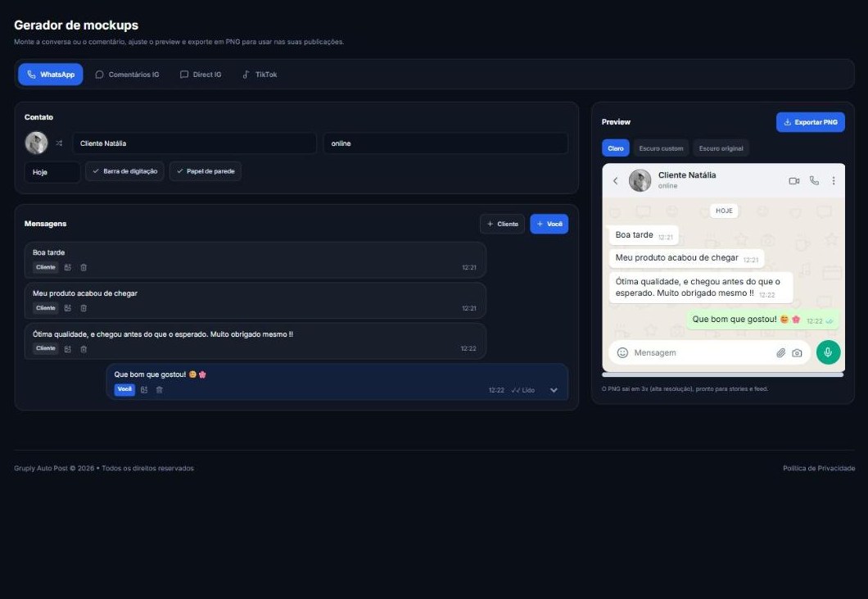Image resolution: width=868 pixels, height=599 pixels.
Task: Select the 'Escuro original' preview theme
Action: [x=721, y=148]
